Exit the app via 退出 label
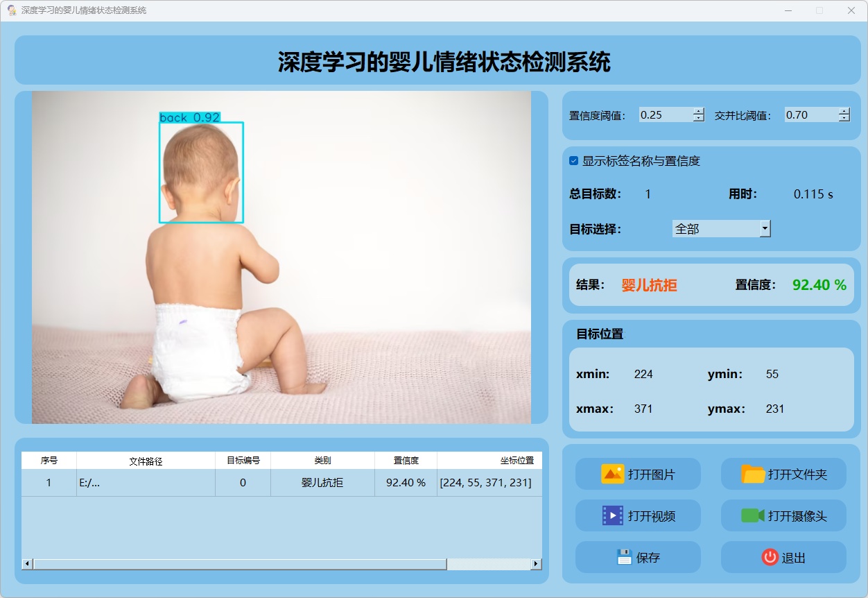This screenshot has width=868, height=598. pos(794,558)
